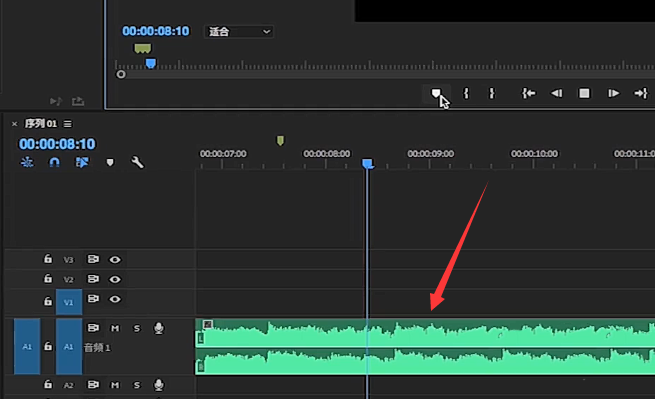This screenshot has width=655, height=399.
Task: Add a marker using timeline marker icon
Action: [x=110, y=162]
